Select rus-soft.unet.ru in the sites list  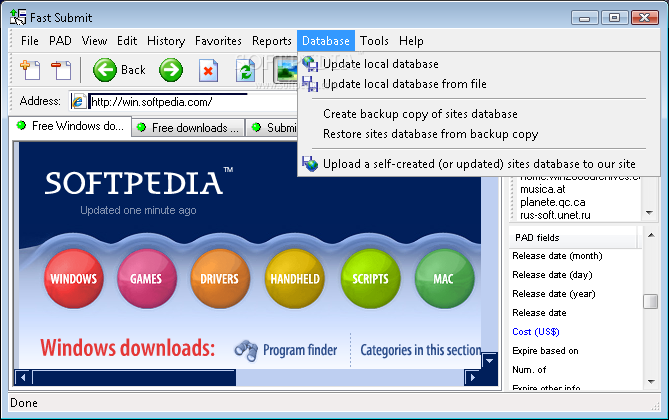(x=555, y=215)
